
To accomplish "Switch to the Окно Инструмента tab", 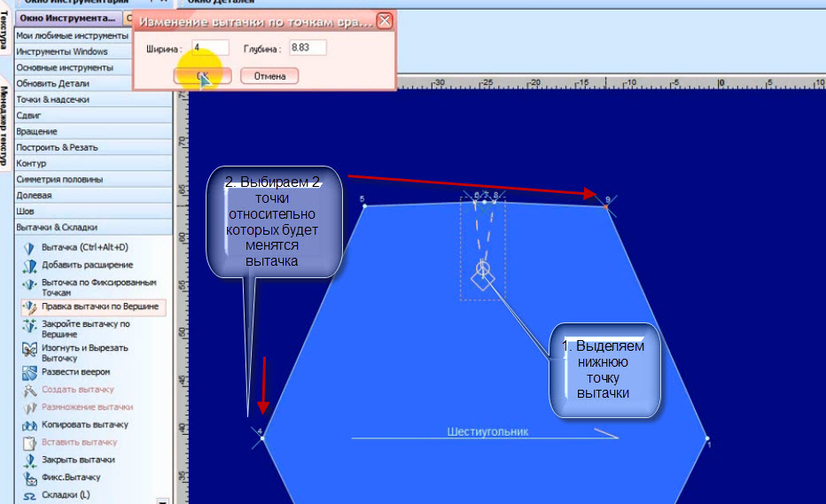I will pyautogui.click(x=68, y=18).
